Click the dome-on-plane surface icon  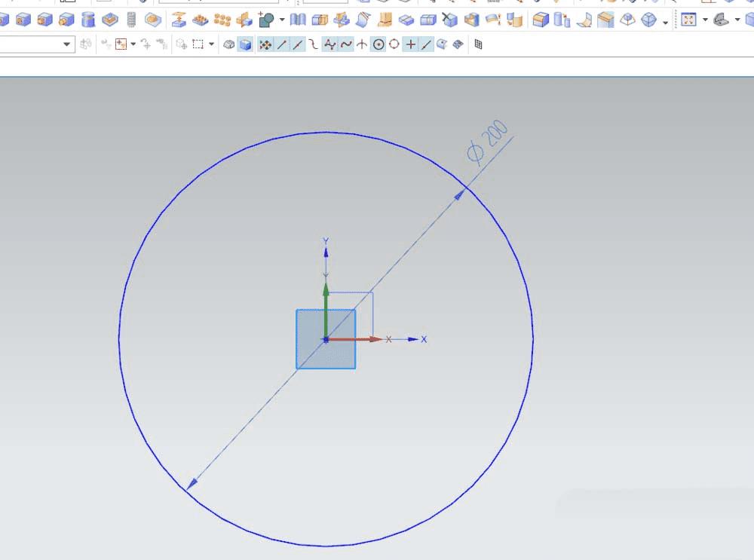(x=627, y=20)
